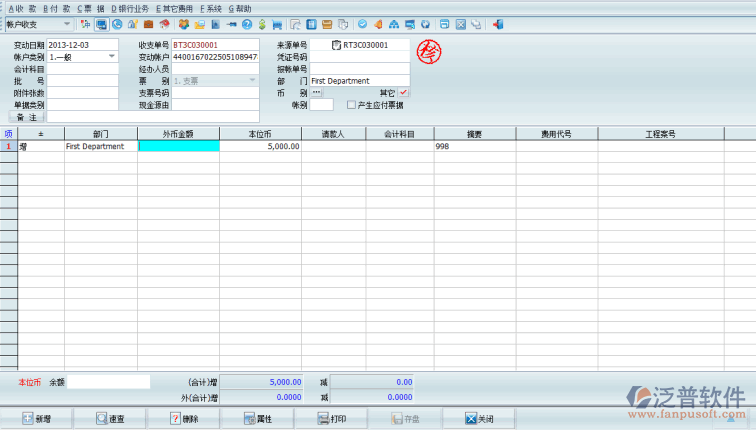Click the 新增 button at bottom
The height and width of the screenshot is (430, 756).
(37, 419)
